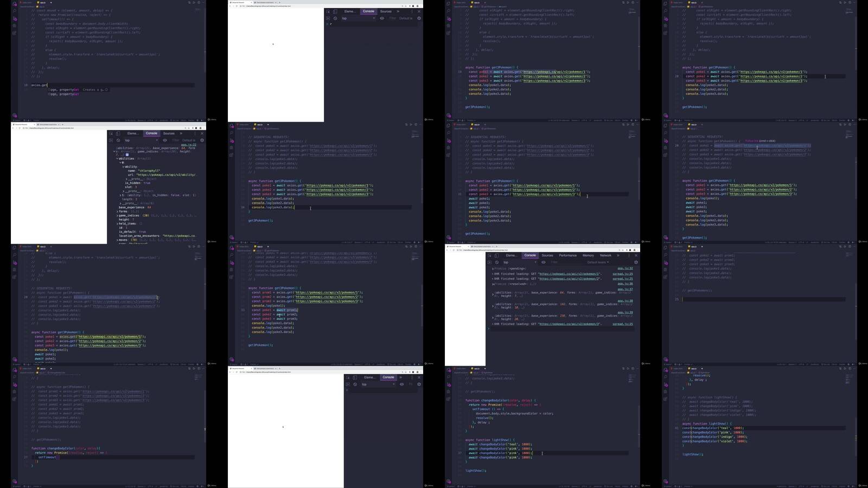Image resolution: width=868 pixels, height=488 pixels.
Task: Toggle device toolbar in abilities tree frame
Action: (117, 133)
